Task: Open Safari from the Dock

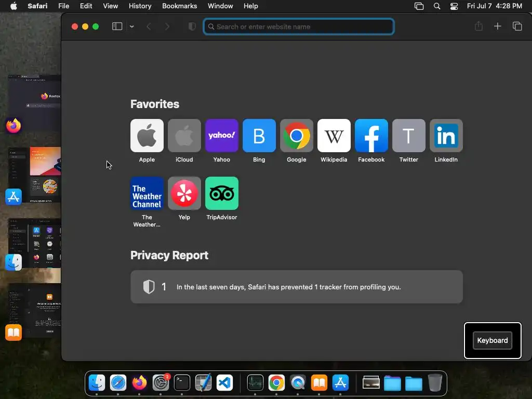Action: tap(118, 383)
